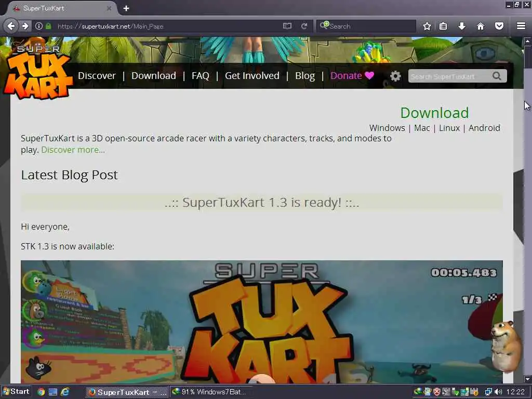Select the SuperTuxKart browser tab
Screen dimensions: 532x399
coord(61,8)
